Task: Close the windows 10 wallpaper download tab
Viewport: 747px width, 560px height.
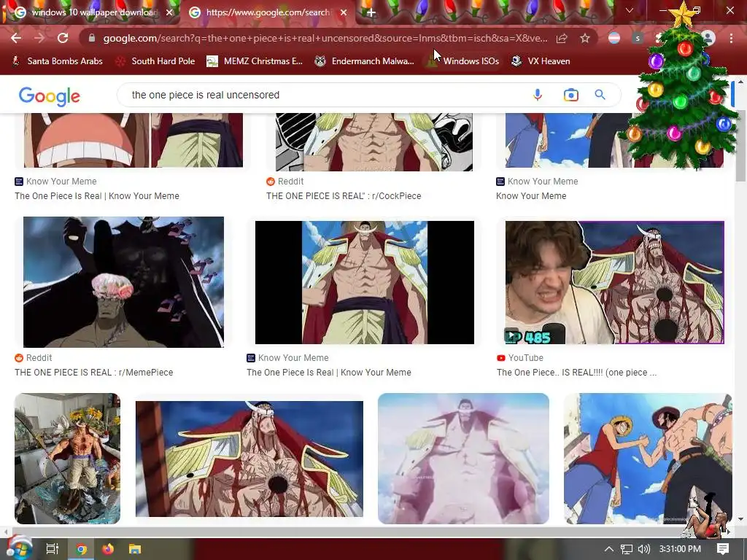Action: click(x=169, y=12)
